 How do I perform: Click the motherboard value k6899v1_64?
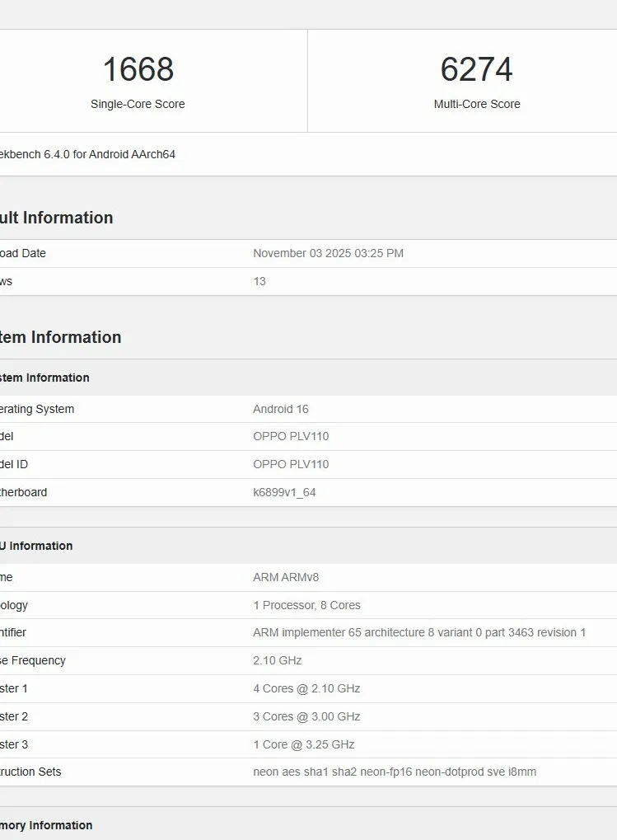coord(284,492)
